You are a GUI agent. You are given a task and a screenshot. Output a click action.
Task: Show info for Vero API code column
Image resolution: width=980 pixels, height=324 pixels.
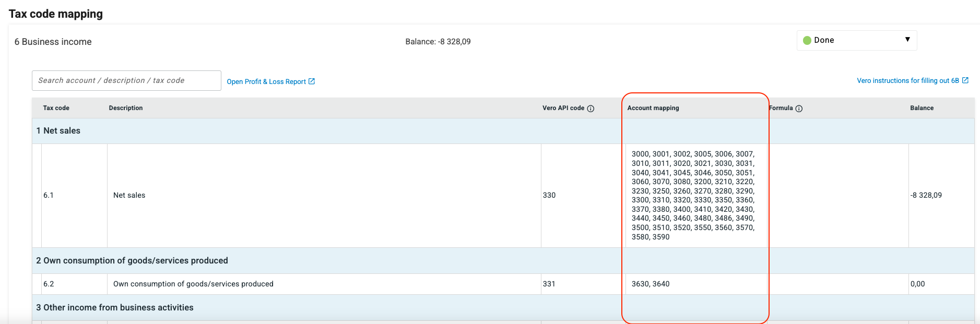pos(591,109)
